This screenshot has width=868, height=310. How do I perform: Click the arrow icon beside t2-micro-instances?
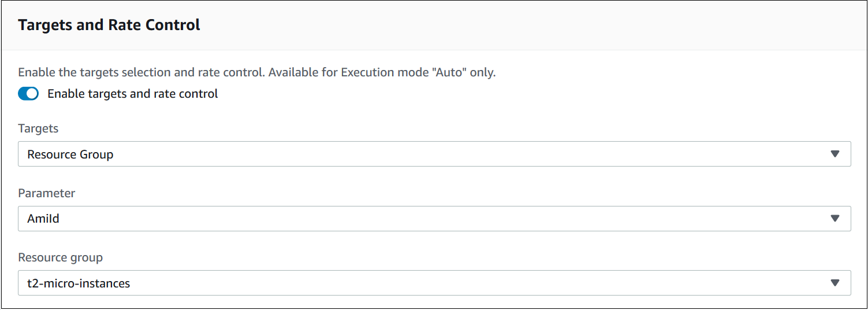point(834,283)
